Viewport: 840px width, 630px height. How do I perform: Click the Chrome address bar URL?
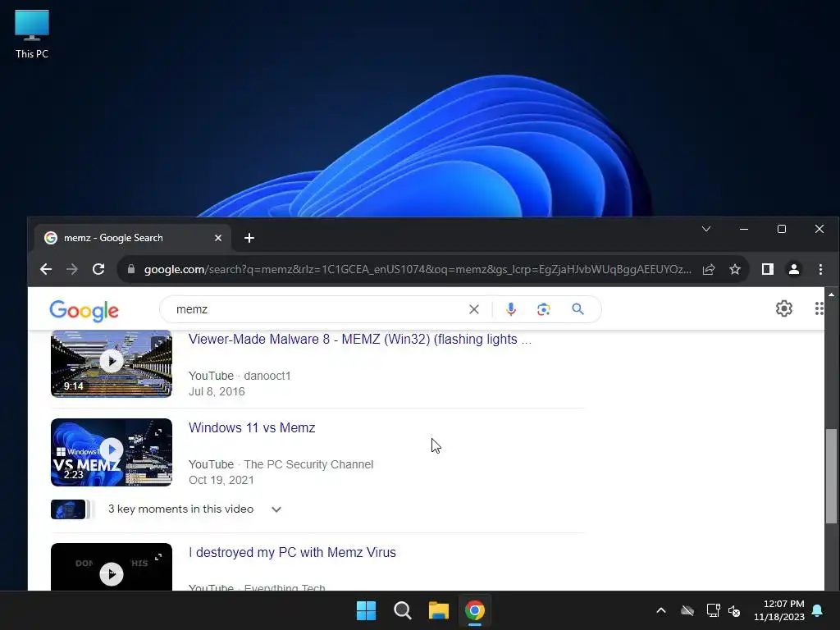click(418, 269)
